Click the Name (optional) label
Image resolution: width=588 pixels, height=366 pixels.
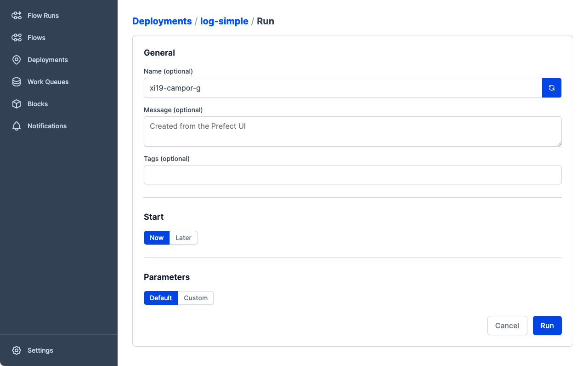pos(168,71)
